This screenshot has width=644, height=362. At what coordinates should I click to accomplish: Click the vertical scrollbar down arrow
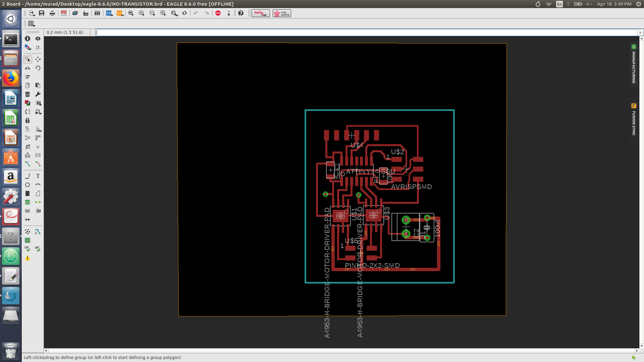pyautogui.click(x=641, y=346)
